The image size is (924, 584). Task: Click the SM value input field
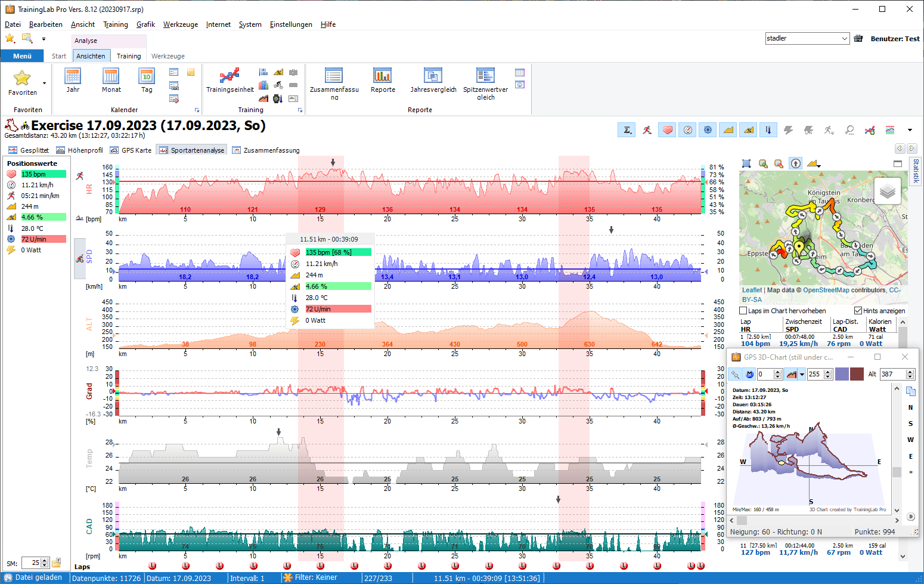31,563
